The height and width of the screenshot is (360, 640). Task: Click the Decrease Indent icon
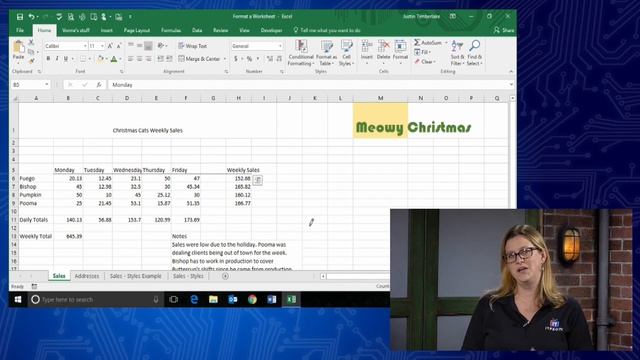point(161,59)
